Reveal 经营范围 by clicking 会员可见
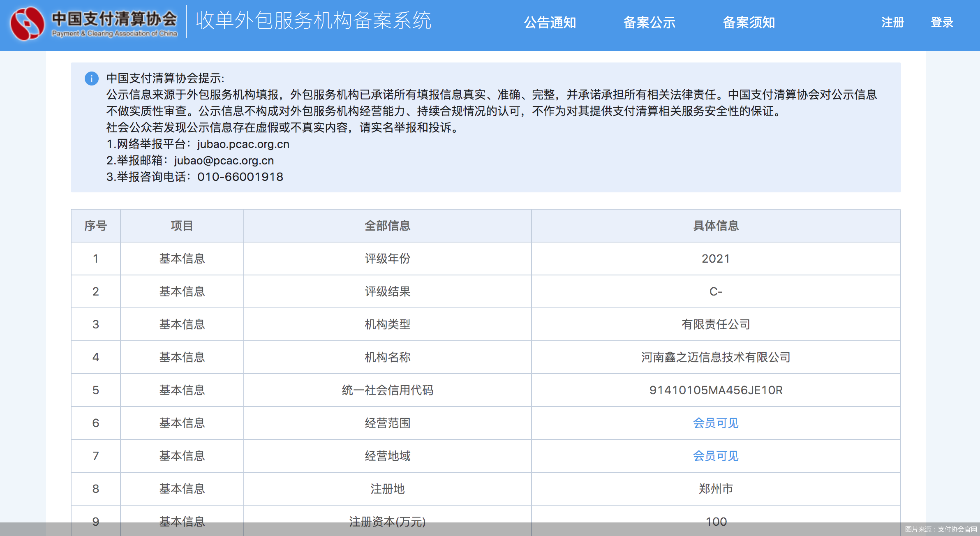 715,423
